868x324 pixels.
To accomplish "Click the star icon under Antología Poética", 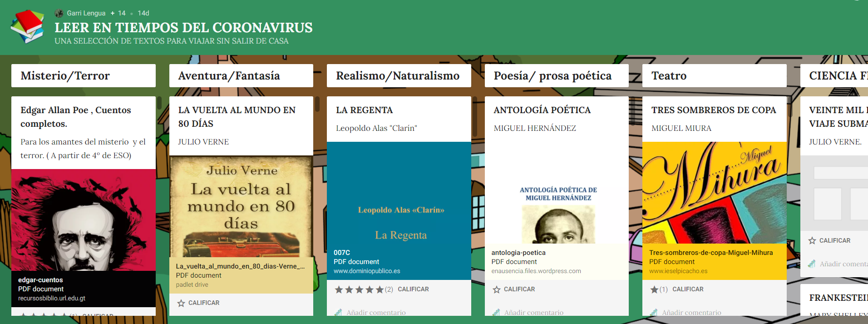I will [497, 289].
